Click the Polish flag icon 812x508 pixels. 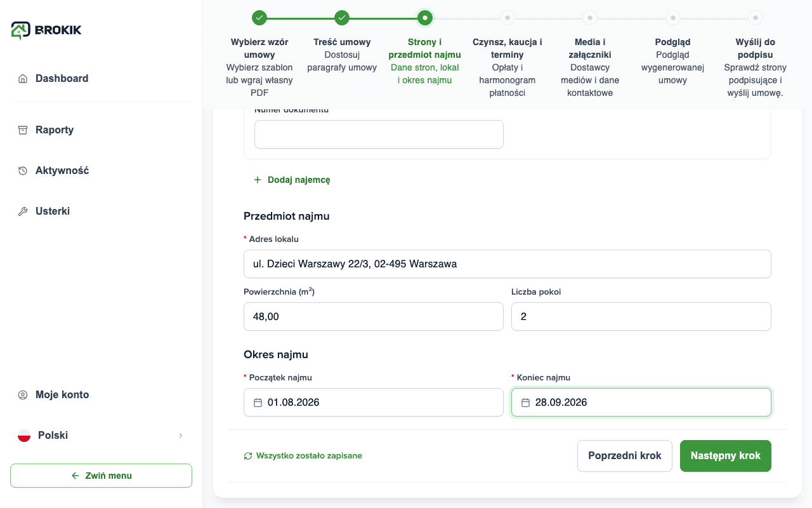pos(24,436)
